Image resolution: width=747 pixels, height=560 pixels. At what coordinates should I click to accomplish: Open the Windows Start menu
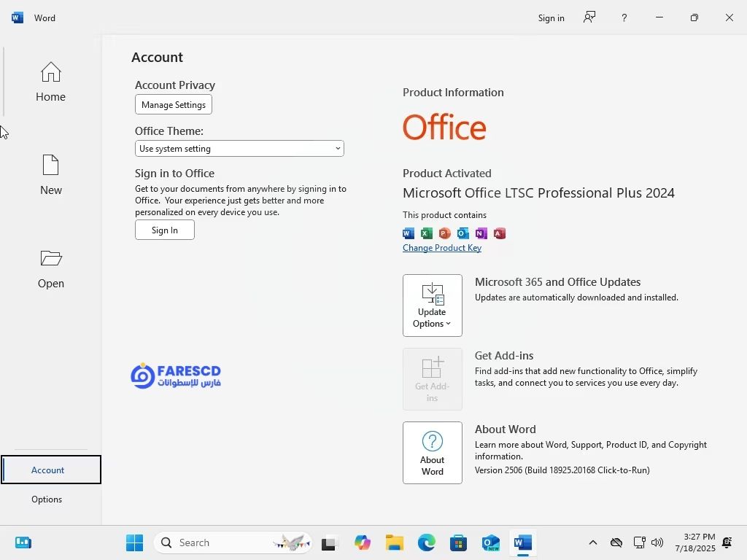(134, 542)
